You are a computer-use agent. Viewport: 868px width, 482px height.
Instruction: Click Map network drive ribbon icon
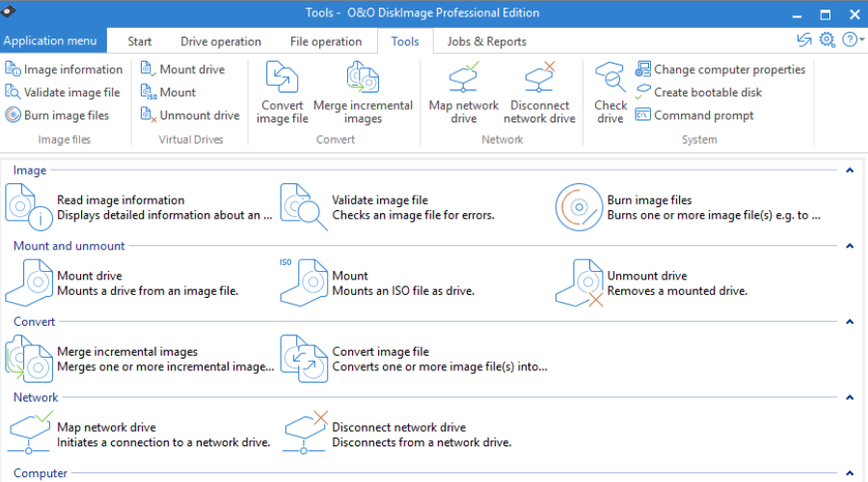[x=463, y=77]
